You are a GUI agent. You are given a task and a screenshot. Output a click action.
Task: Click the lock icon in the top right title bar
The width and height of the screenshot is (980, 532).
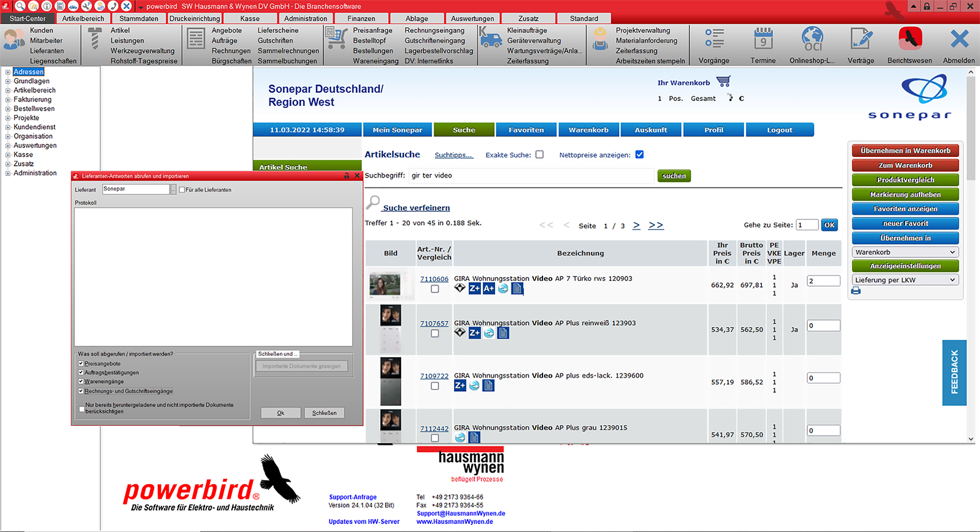927,6
